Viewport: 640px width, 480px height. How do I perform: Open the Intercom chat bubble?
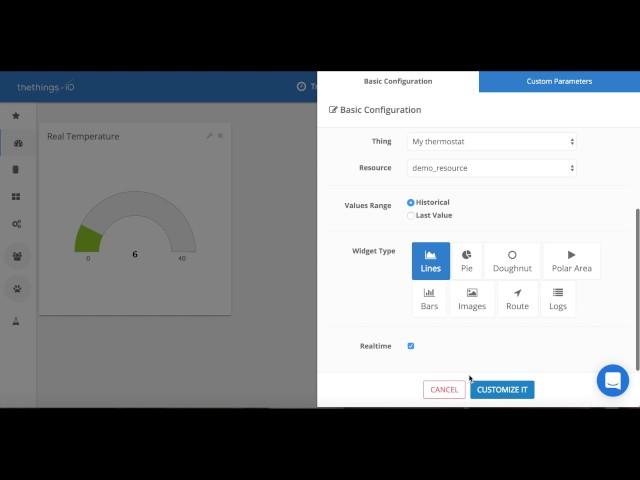click(x=612, y=380)
